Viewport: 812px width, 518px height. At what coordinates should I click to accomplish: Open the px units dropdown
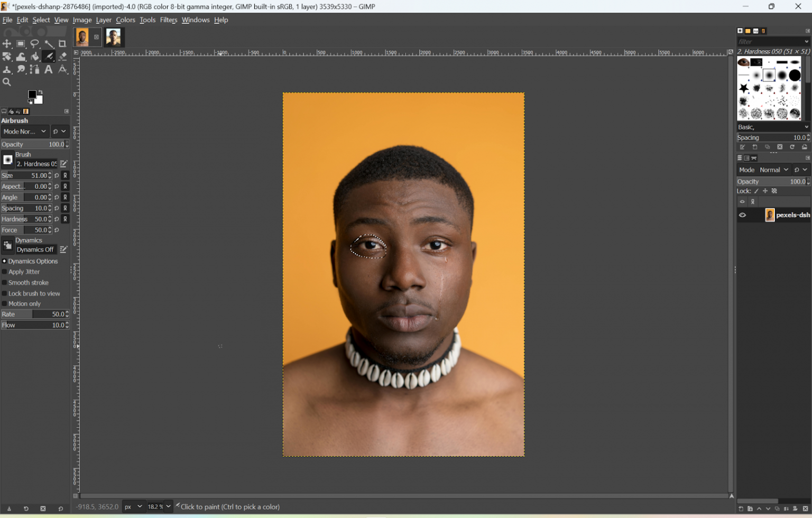(x=133, y=507)
